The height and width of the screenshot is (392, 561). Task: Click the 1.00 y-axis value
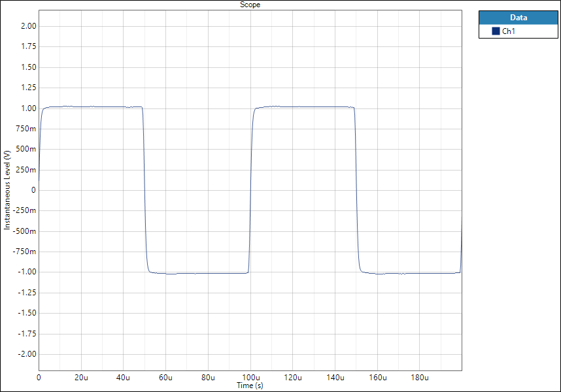pyautogui.click(x=29, y=108)
